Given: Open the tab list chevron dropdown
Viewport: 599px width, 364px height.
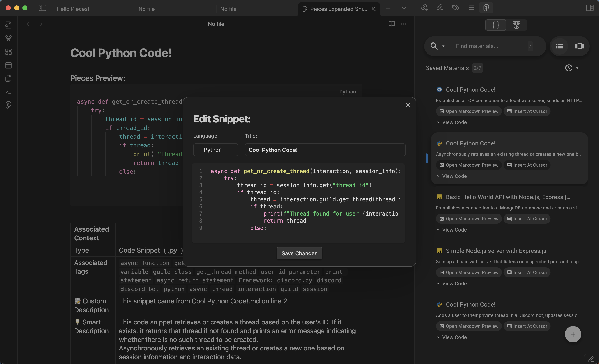Looking at the screenshot, I should 404,8.
